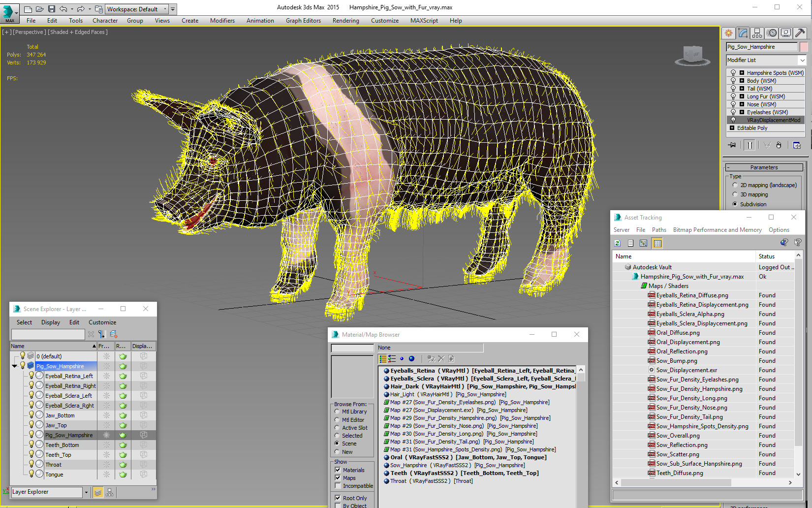Viewport: 812px width, 508px height.
Task: Click Refresh icon in Asset Tracking
Action: pyautogui.click(x=618, y=243)
